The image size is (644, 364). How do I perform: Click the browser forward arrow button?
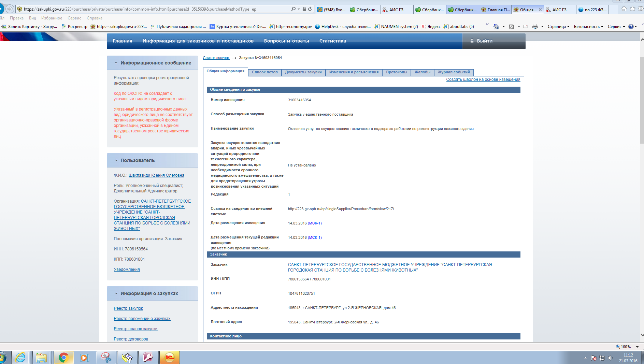click(x=10, y=9)
